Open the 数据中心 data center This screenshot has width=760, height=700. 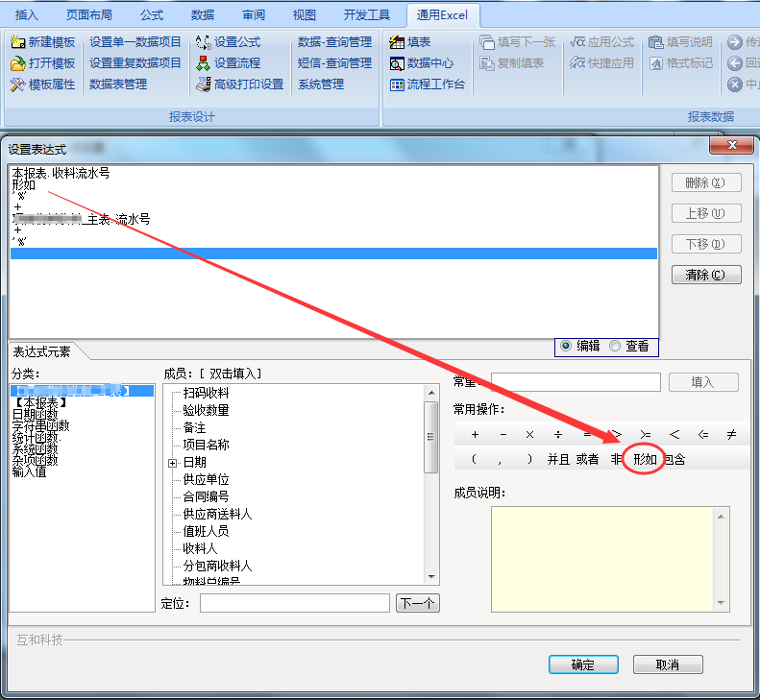tap(397, 63)
